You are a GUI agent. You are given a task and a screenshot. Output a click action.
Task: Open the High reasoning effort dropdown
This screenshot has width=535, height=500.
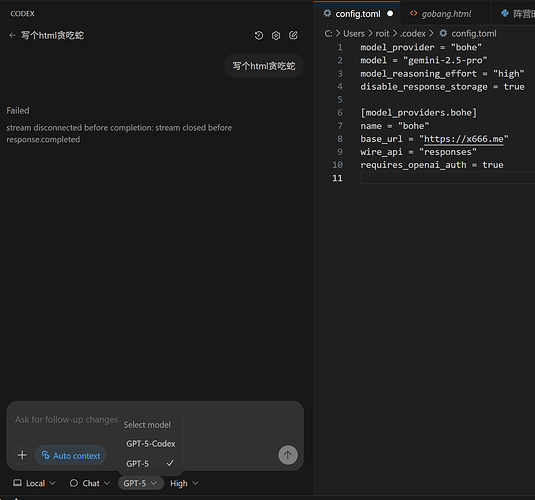coord(184,483)
